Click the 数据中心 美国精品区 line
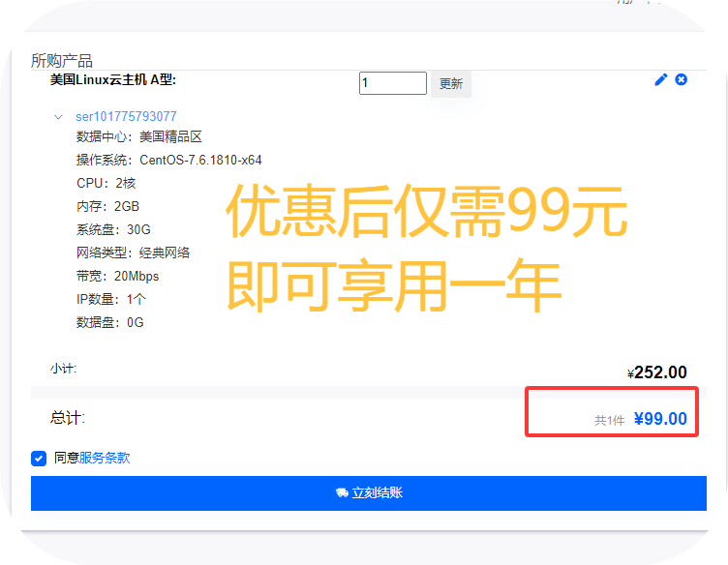Screen dimensions: 728x565 click(x=139, y=137)
